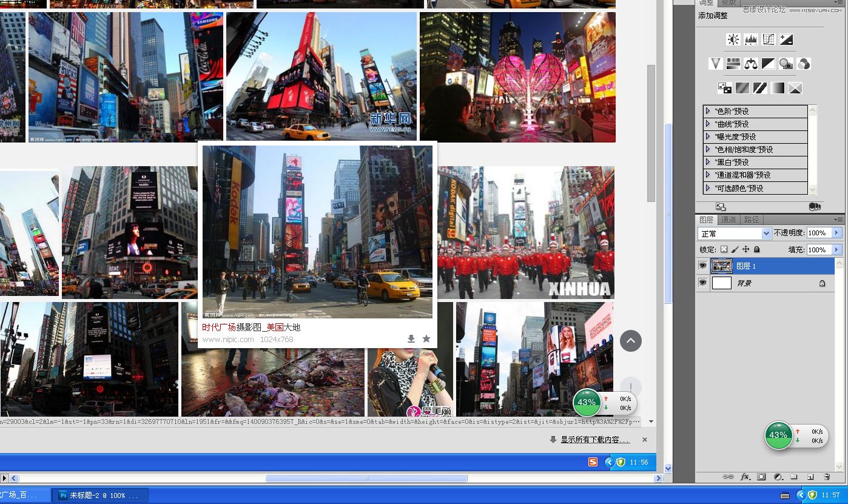Add a Channel Mixer adjustment
Screen dimensions: 848x504
(804, 64)
